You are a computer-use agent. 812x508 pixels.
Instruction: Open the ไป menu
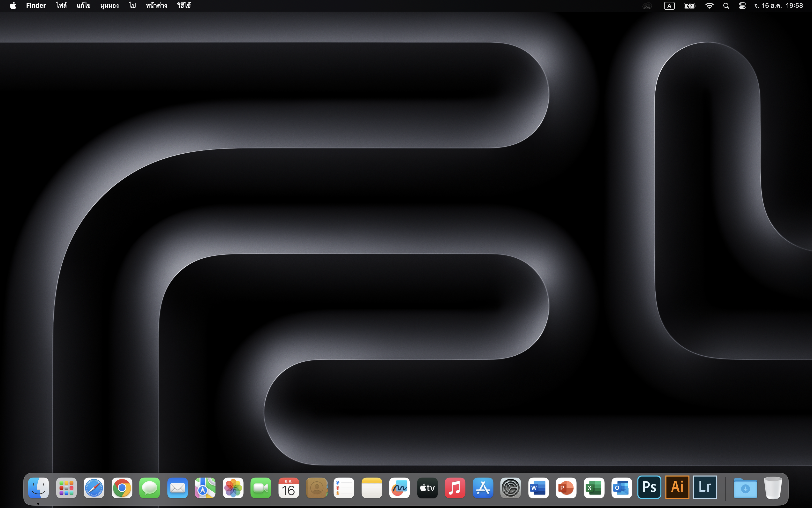click(132, 6)
